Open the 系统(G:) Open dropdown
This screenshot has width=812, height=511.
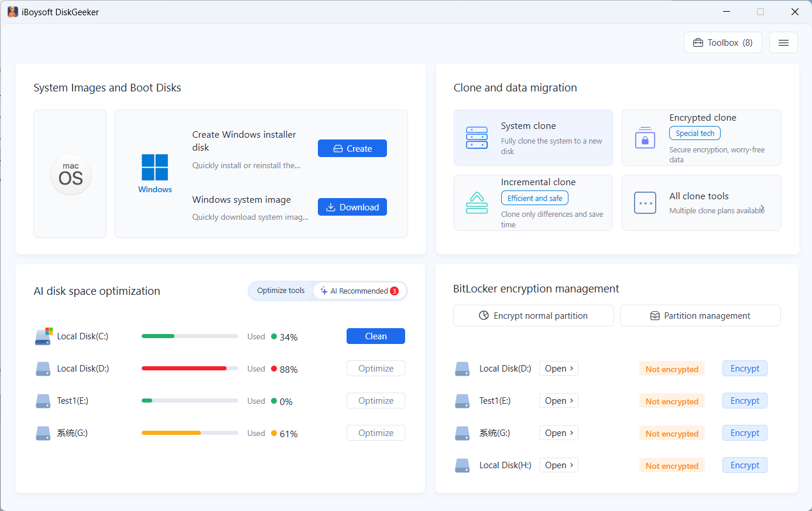559,433
